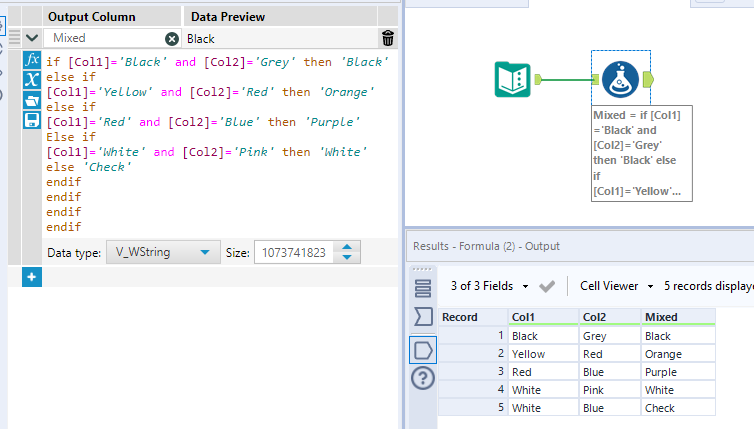Select the Pink cell in Col2
The image size is (754, 429).
pyautogui.click(x=610, y=390)
